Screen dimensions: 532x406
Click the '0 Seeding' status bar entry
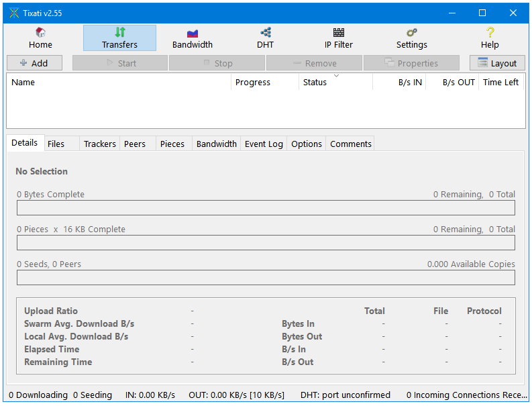93,395
